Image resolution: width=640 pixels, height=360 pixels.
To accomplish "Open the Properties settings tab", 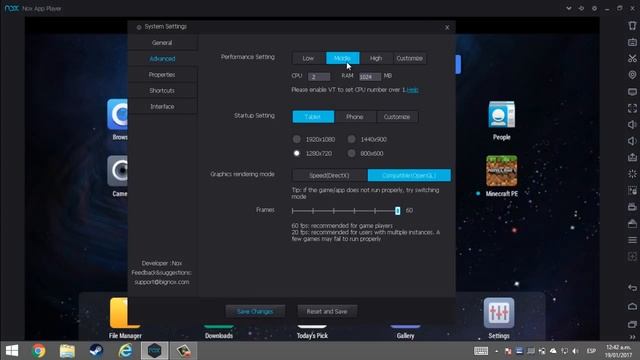I will 162,75.
